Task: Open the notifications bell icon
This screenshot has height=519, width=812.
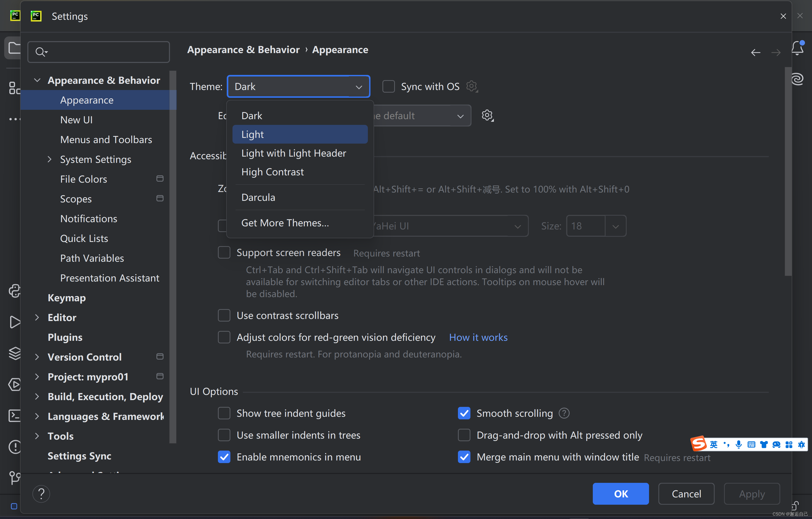Action: 797,48
